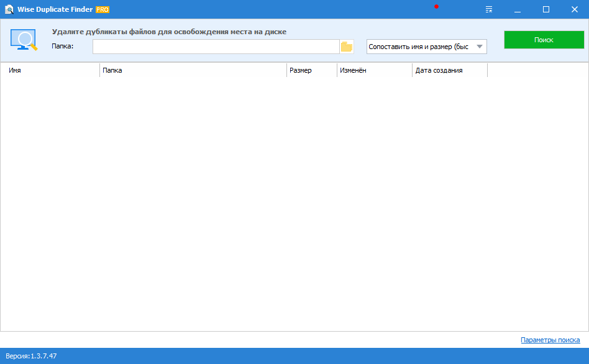Viewport: 589px width, 364px height.
Task: Expand the 'Сопоставить имя и размер' dropdown
Action: click(479, 47)
